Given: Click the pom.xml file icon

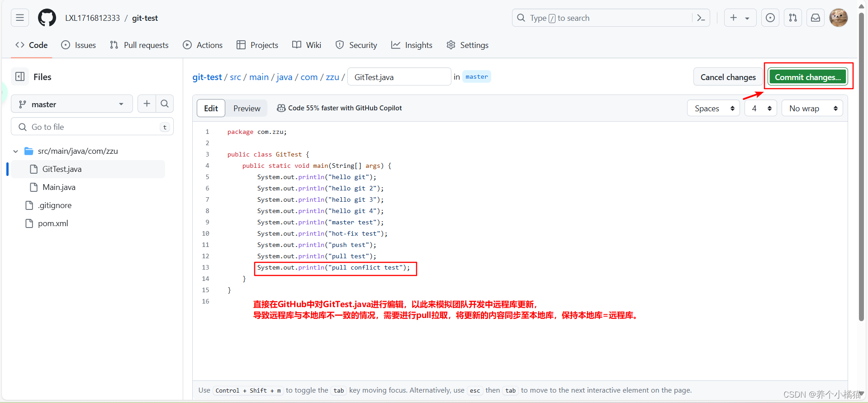Looking at the screenshot, I should point(29,223).
